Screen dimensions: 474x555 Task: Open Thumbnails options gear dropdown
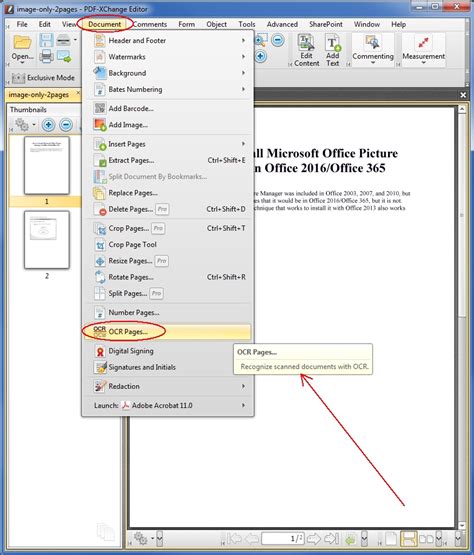pos(25,125)
